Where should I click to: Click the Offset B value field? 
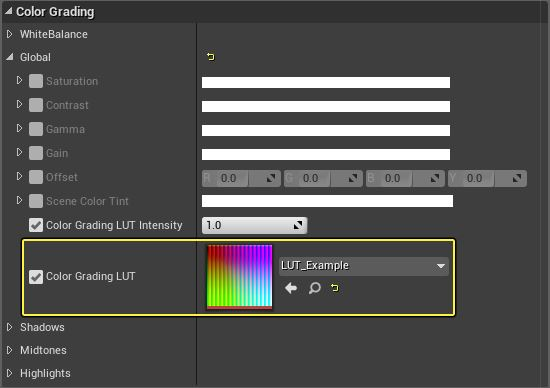coord(405,178)
